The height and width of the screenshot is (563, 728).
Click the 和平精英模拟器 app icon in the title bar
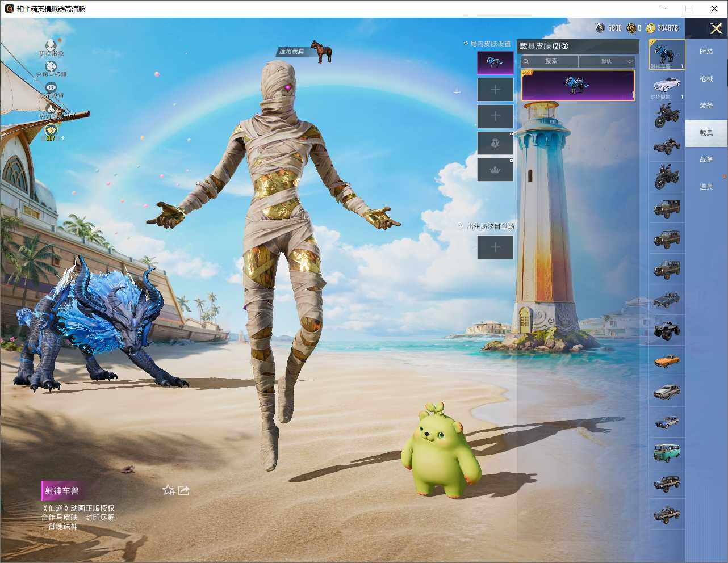(x=9, y=9)
